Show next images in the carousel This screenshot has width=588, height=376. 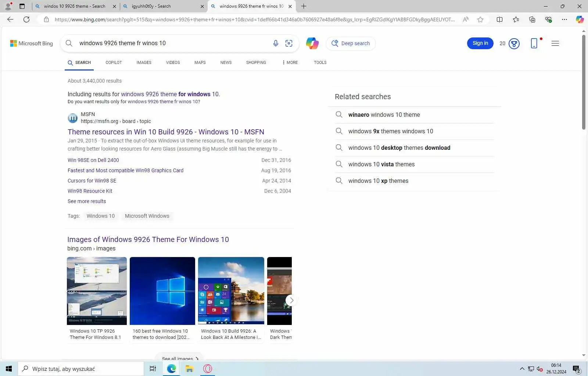[291, 300]
